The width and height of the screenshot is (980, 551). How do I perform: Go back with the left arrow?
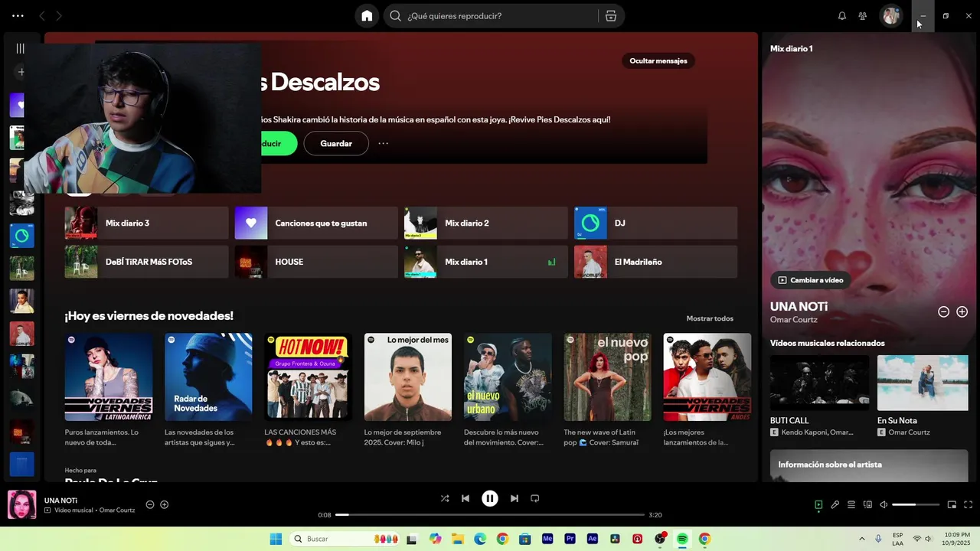pos(42,16)
